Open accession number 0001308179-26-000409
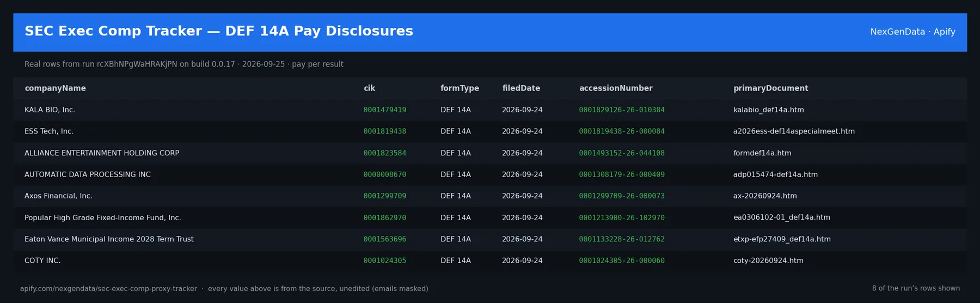Screen dimensions: 980x303 pyautogui.click(x=622, y=174)
